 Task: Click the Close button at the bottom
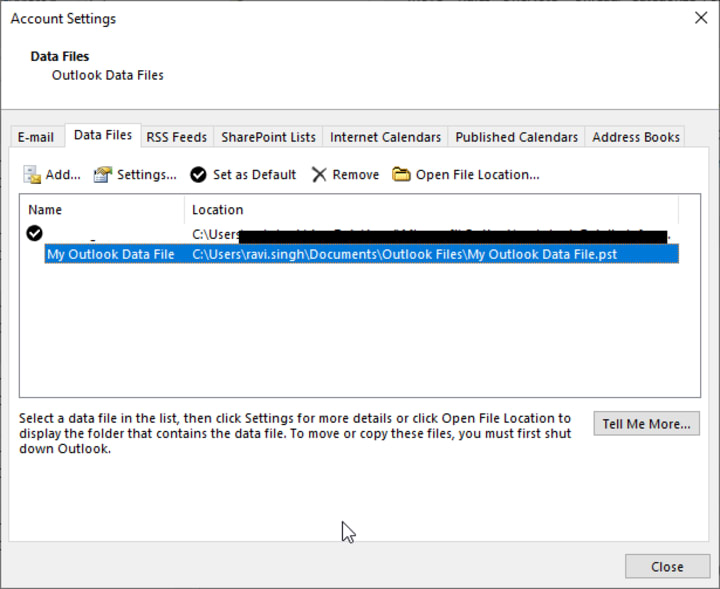point(667,567)
